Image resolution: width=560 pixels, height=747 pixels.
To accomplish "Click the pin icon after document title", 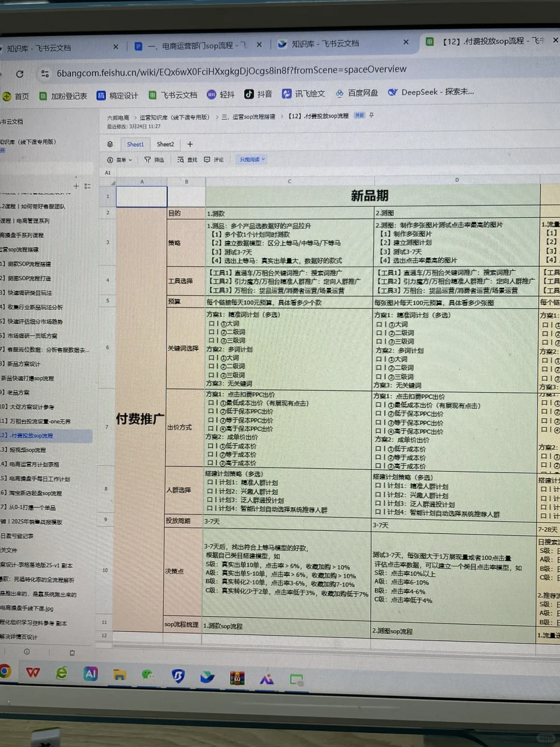I will (x=371, y=115).
